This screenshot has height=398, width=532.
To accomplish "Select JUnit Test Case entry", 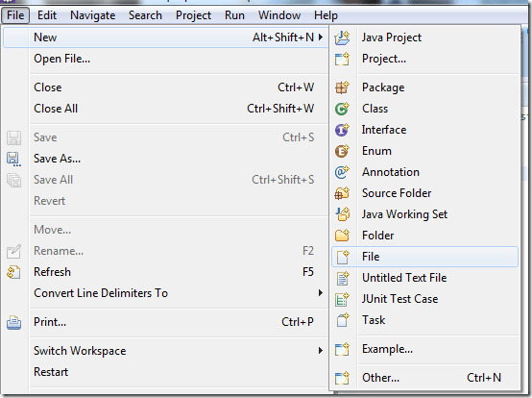I will 424,299.
